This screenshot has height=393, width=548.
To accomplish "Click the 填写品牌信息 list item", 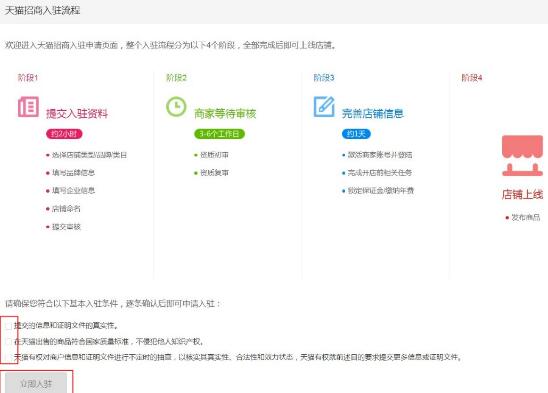I will (x=73, y=173).
